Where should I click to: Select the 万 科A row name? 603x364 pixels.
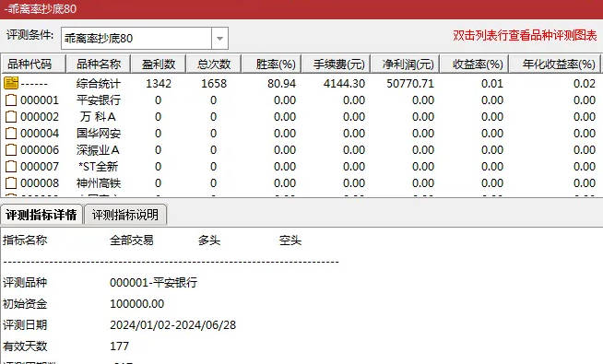[99, 116]
